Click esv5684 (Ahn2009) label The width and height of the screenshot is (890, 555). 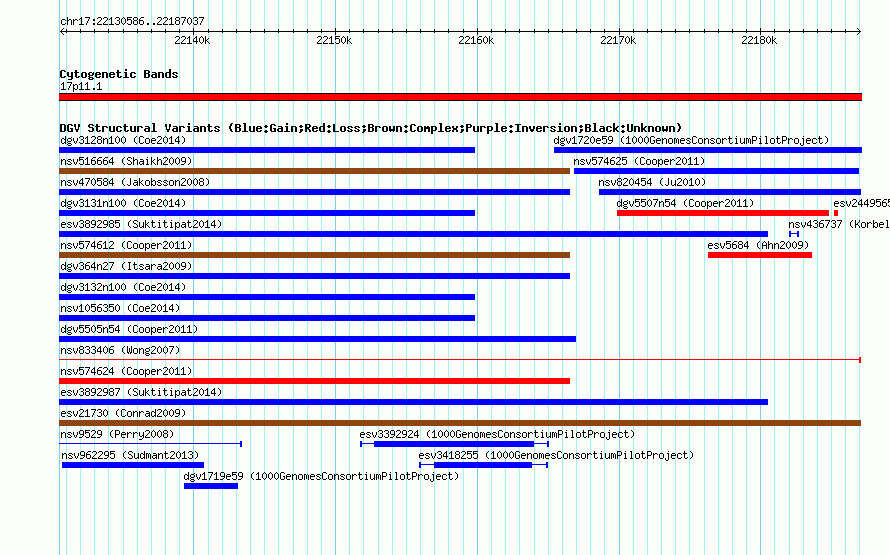[x=758, y=245]
